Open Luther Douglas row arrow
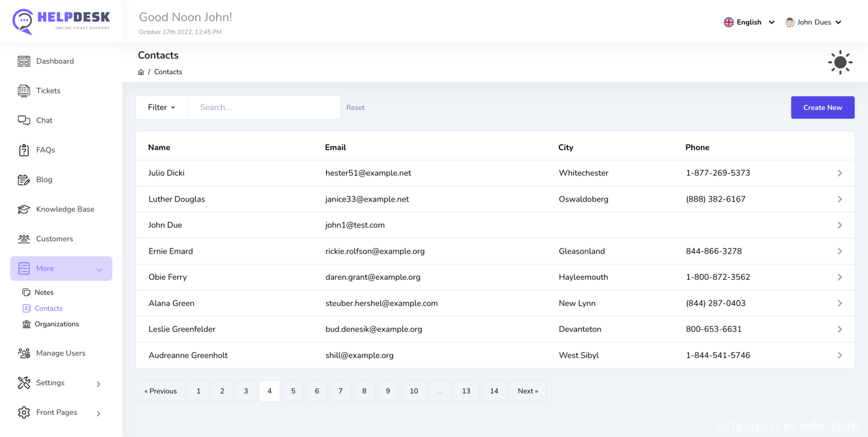This screenshot has width=868, height=437. (x=839, y=199)
